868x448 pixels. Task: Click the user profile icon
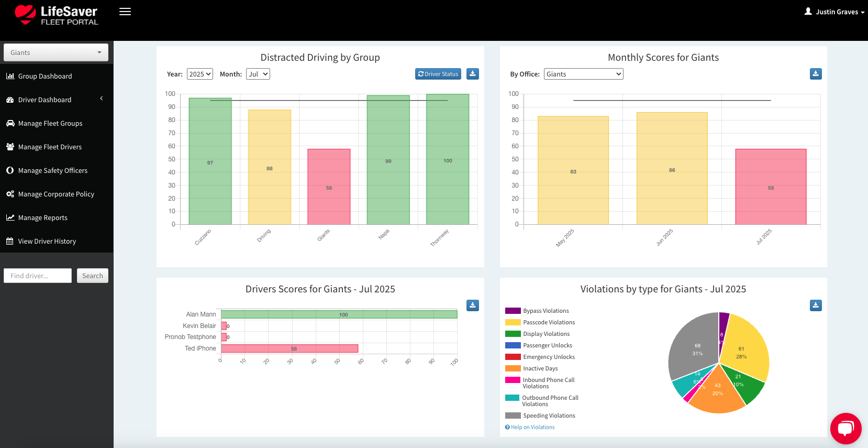pos(808,12)
